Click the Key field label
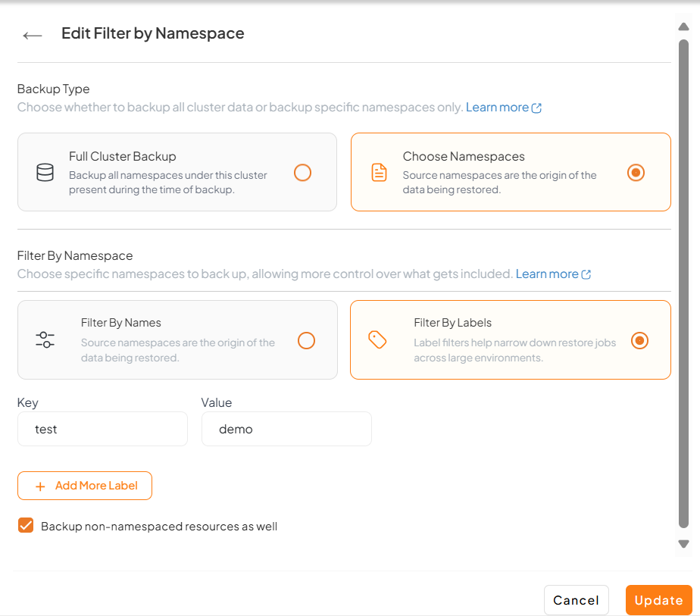Image resolution: width=700 pixels, height=616 pixels. point(28,402)
